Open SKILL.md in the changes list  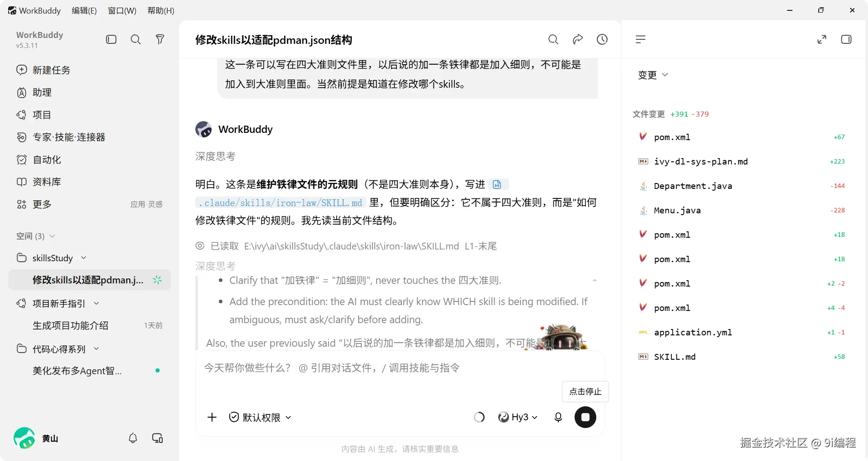pos(741,357)
